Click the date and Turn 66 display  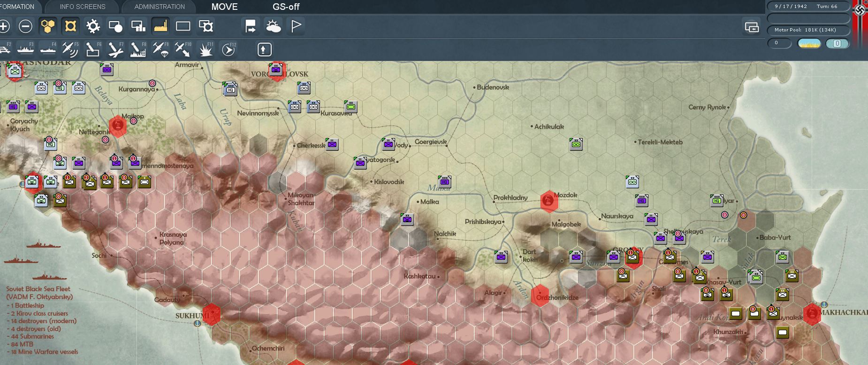[808, 6]
